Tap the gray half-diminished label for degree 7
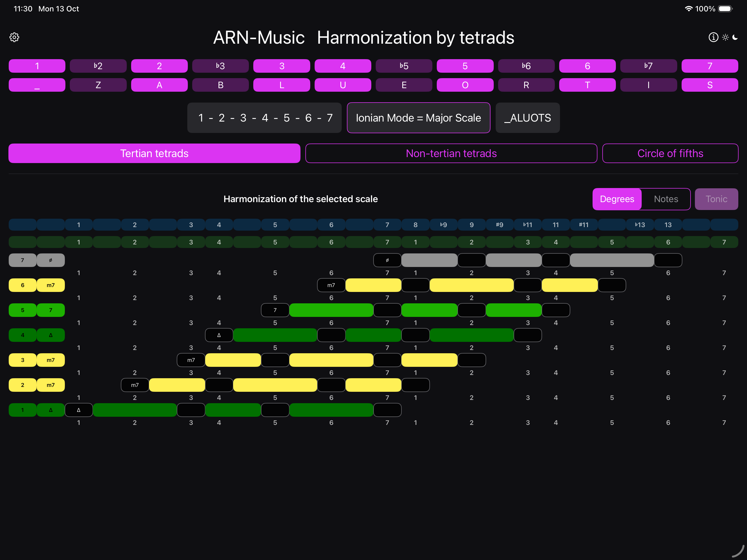The height and width of the screenshot is (560, 747). pos(50,260)
